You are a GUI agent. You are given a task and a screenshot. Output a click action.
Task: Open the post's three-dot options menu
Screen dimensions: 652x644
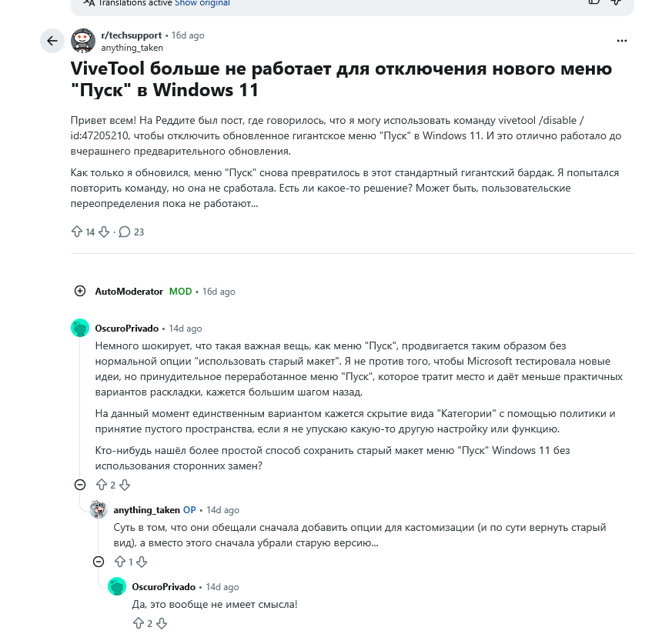point(622,41)
